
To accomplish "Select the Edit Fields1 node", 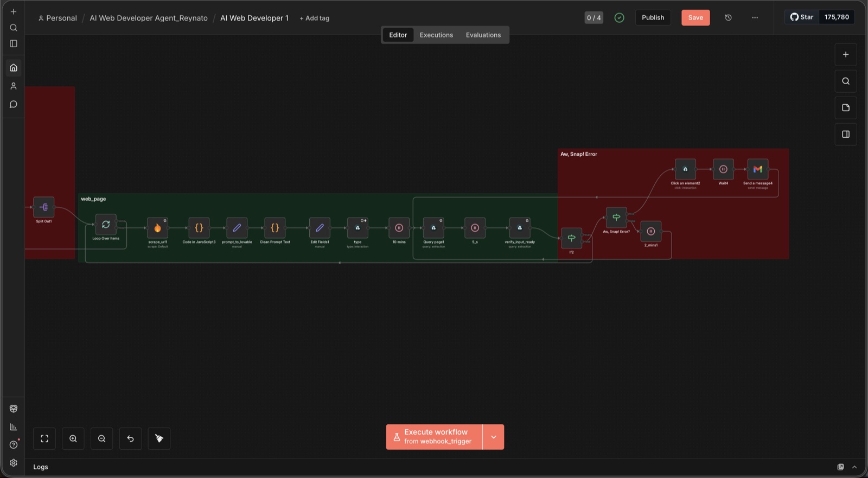I will click(x=320, y=228).
